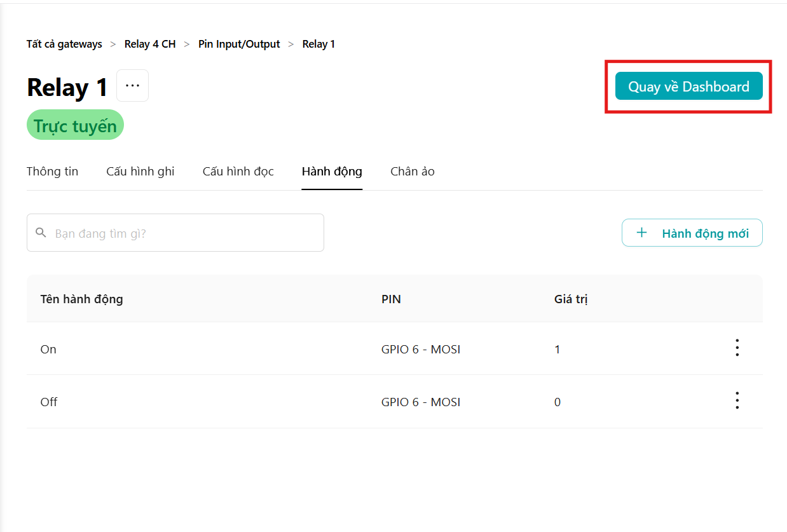Click the magnifier icon in the search box
This screenshot has height=532, width=787.
(x=41, y=233)
